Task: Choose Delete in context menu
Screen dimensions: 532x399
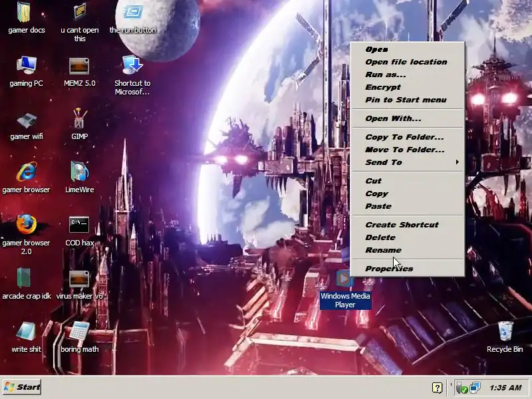Action: [407, 237]
